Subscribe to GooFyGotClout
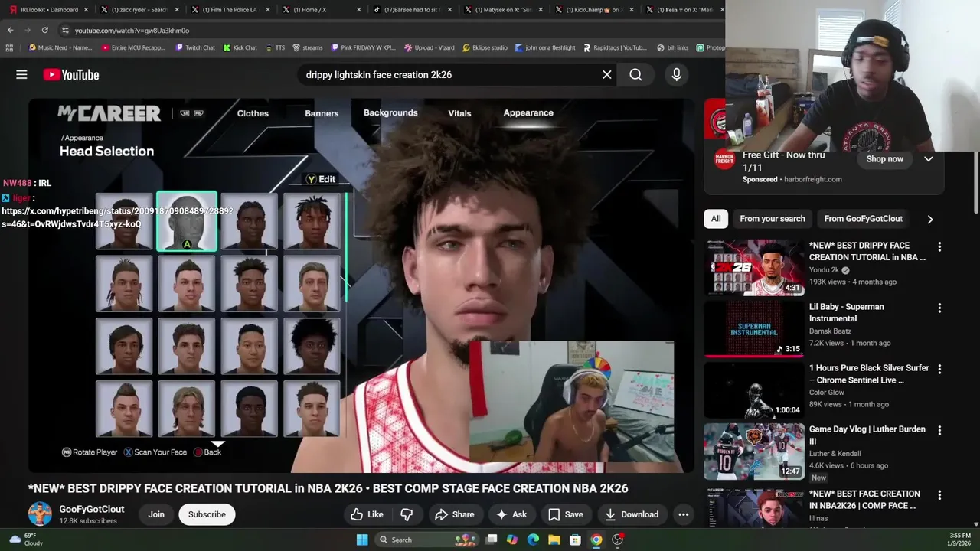 [207, 514]
